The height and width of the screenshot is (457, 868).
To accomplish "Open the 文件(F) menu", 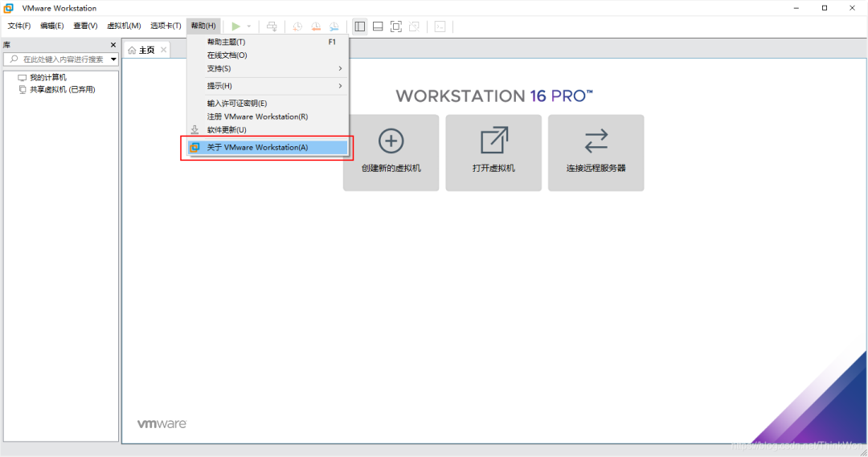I will click(x=18, y=26).
